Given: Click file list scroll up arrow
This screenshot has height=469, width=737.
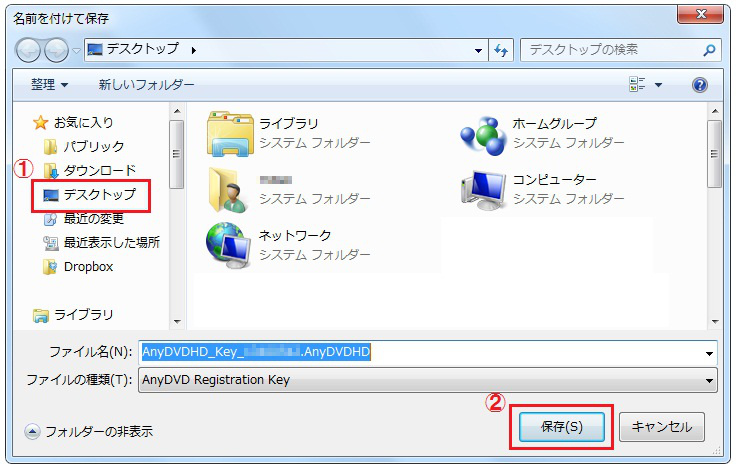Looking at the screenshot, I should click(x=715, y=111).
